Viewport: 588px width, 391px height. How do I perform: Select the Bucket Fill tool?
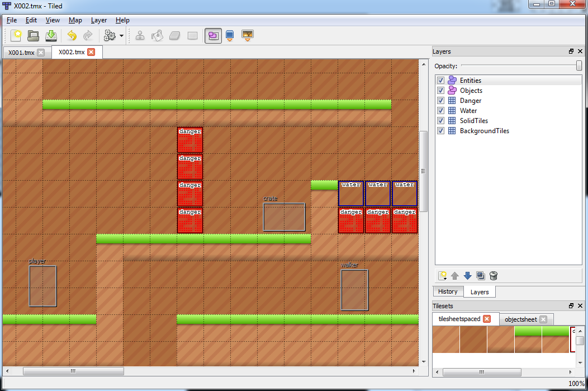(x=158, y=36)
